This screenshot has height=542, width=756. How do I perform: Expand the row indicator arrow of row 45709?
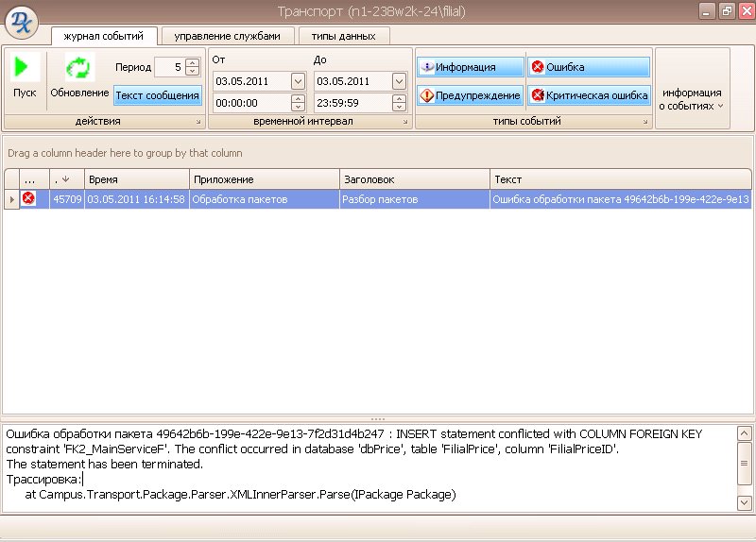[11, 199]
